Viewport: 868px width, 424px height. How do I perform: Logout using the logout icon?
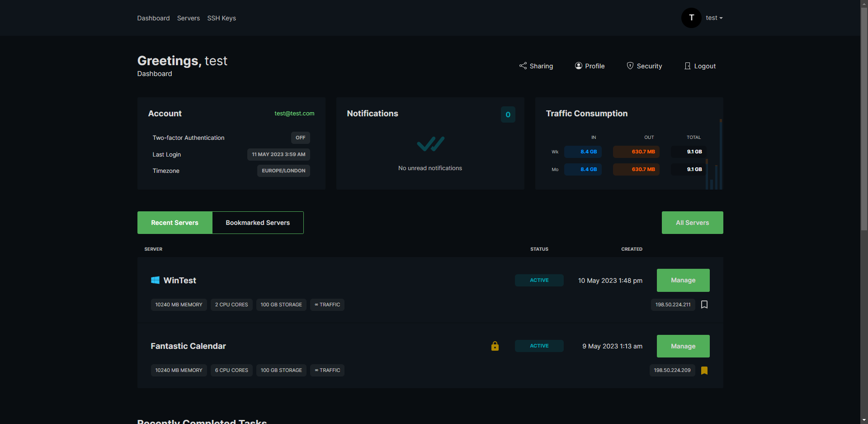point(688,66)
